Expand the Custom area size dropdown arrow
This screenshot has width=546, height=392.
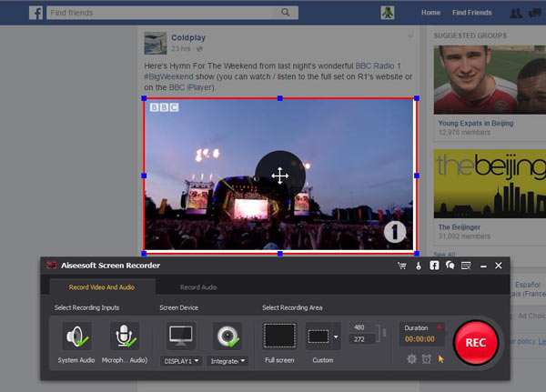(336, 337)
